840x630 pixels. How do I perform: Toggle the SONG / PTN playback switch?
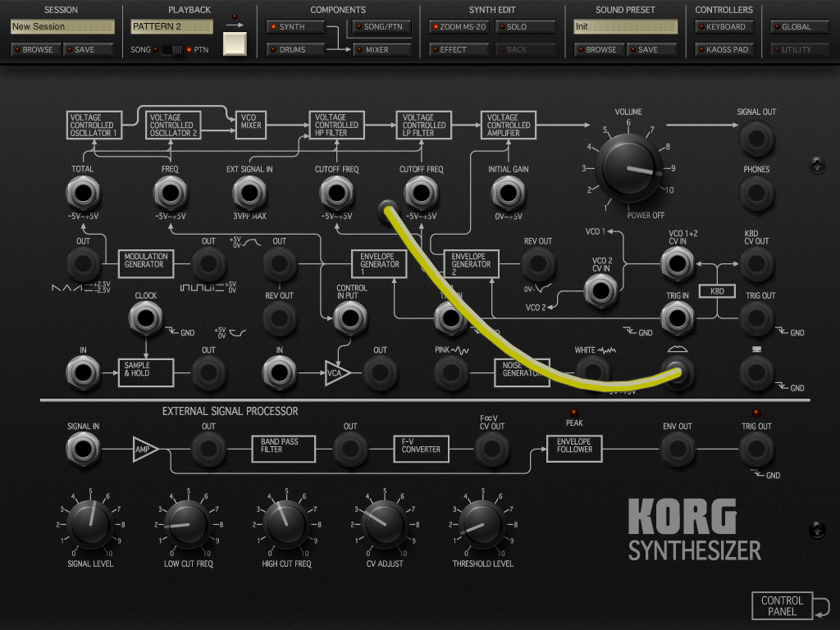172,50
